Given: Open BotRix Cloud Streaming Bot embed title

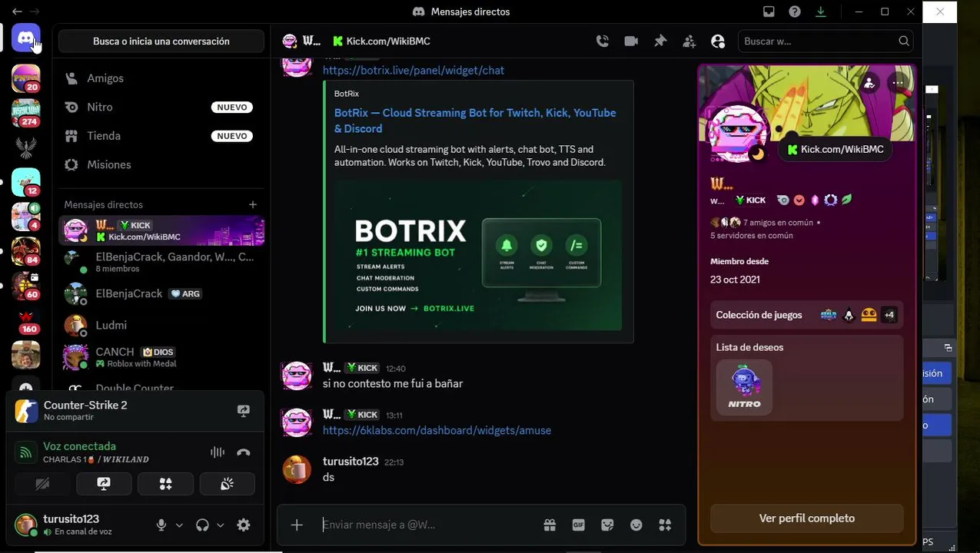Looking at the screenshot, I should click(x=475, y=121).
